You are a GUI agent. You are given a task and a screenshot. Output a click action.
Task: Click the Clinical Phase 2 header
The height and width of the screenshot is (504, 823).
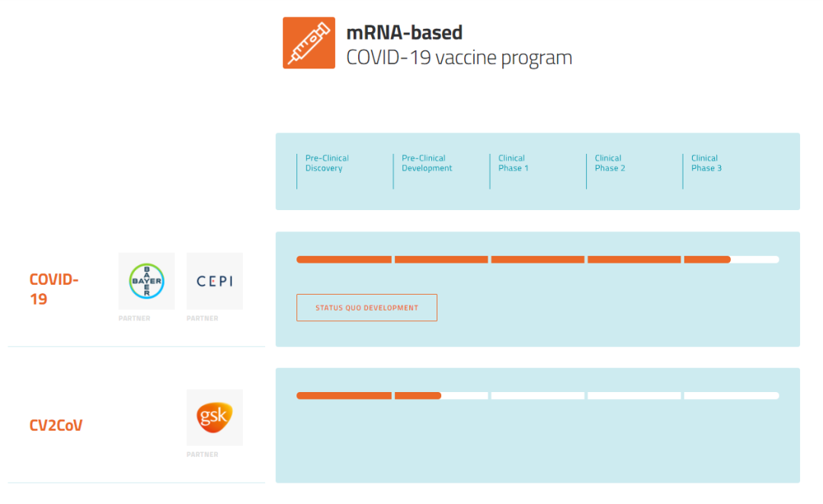click(610, 163)
